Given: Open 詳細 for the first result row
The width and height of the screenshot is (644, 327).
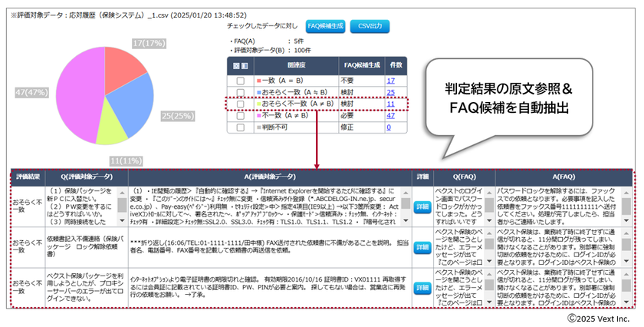Looking at the screenshot, I should [422, 207].
